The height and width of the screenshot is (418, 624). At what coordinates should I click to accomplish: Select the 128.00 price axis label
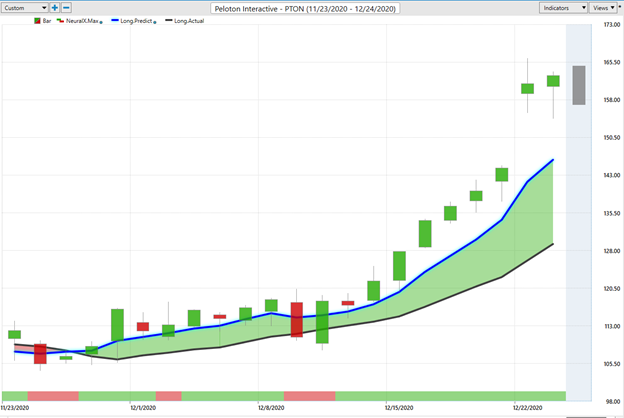pyautogui.click(x=612, y=251)
